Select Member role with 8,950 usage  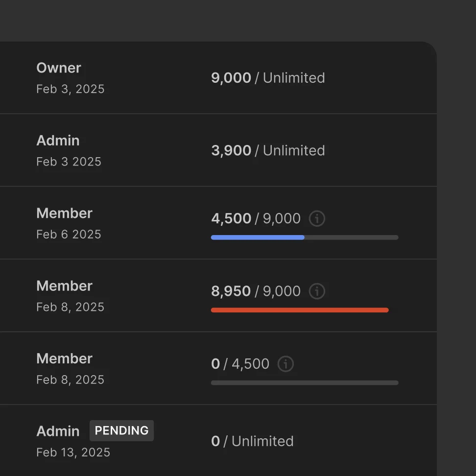click(x=64, y=286)
